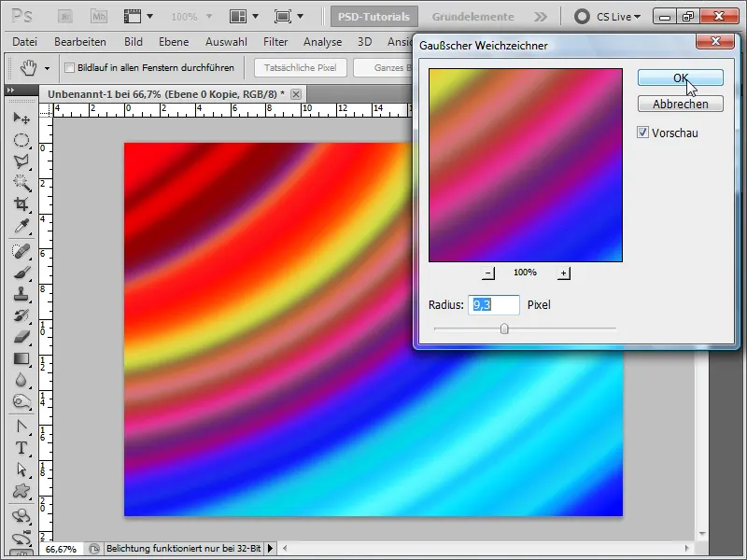This screenshot has width=747, height=560.
Task: Select the Grundelemente workspace
Action: coord(473,17)
